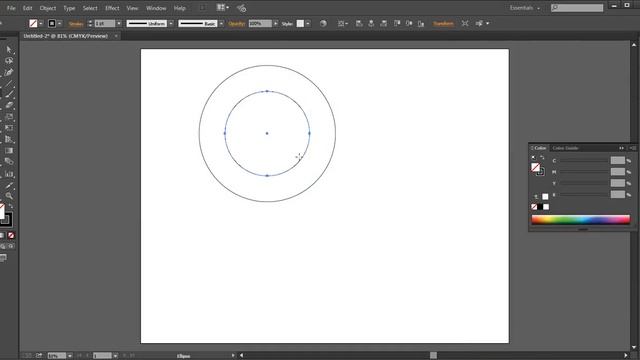This screenshot has width=640, height=360.
Task: Step the stroke weight with the stepper arrows
Action: coord(90,24)
